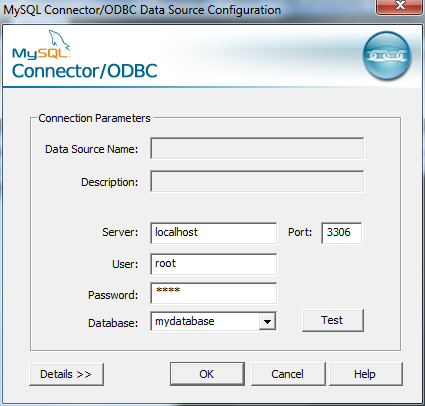Expand options with Details >> button
This screenshot has height=406, width=425.
click(66, 374)
